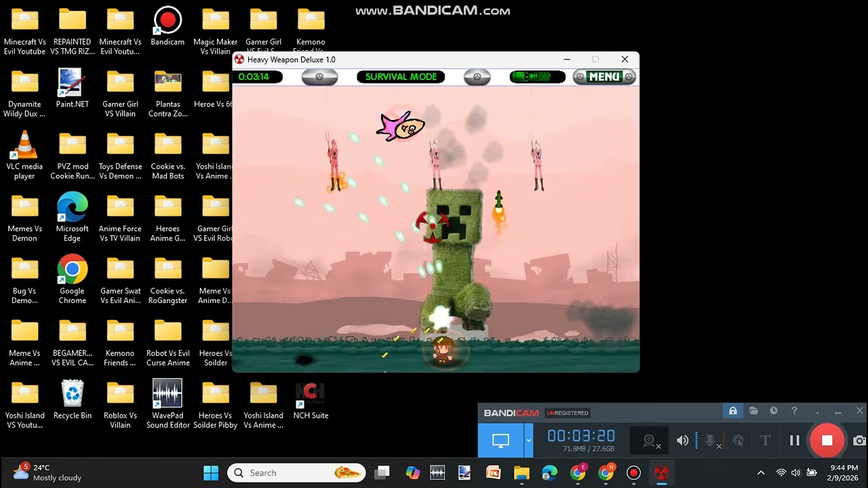Select Toys Defense Vs Demon folder
The image size is (868, 488).
pyautogui.click(x=120, y=156)
